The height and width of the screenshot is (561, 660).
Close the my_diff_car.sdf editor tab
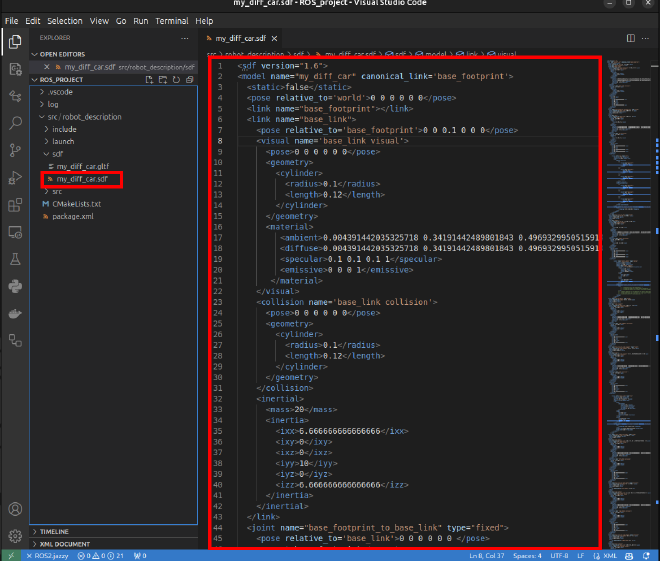[274, 38]
